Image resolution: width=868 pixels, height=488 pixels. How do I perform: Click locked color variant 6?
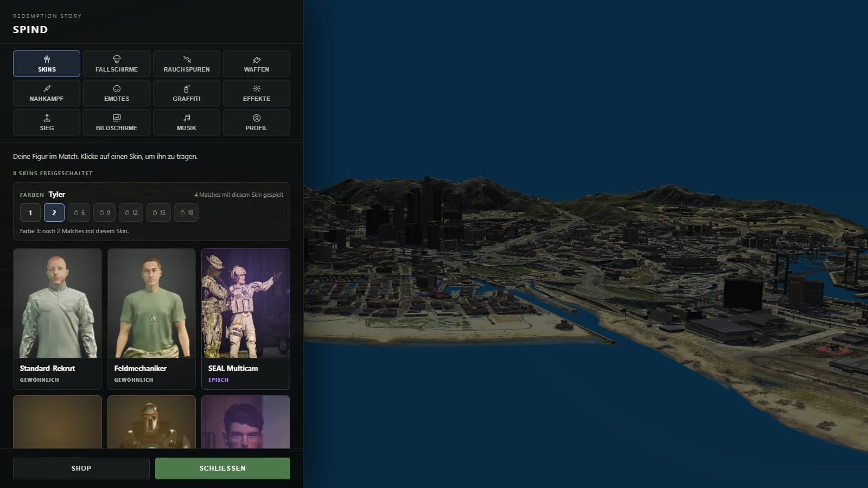pos(79,213)
